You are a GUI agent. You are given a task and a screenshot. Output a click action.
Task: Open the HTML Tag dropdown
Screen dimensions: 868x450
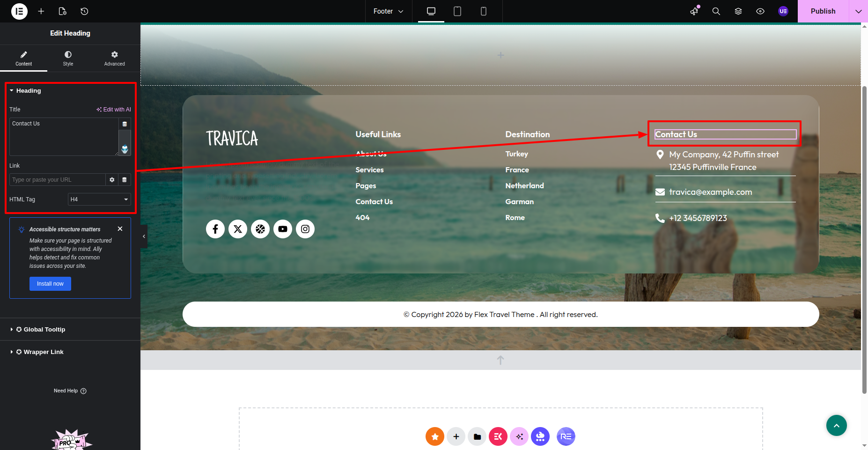[99, 199]
